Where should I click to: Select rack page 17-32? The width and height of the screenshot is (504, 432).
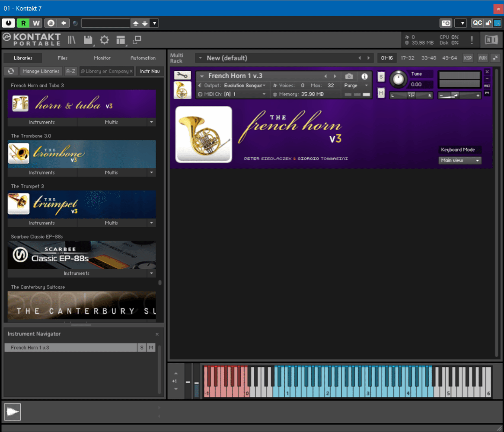pyautogui.click(x=407, y=58)
